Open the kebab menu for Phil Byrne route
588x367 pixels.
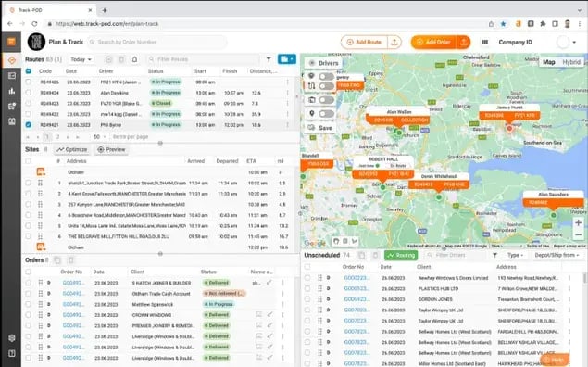coord(288,124)
